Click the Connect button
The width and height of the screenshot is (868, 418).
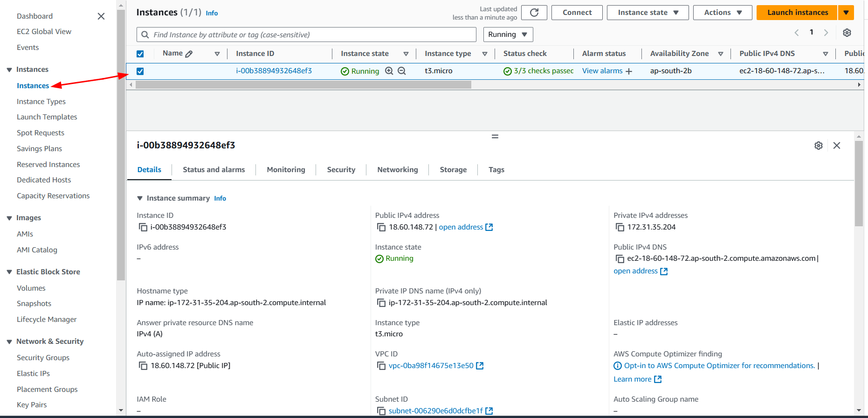pyautogui.click(x=577, y=13)
